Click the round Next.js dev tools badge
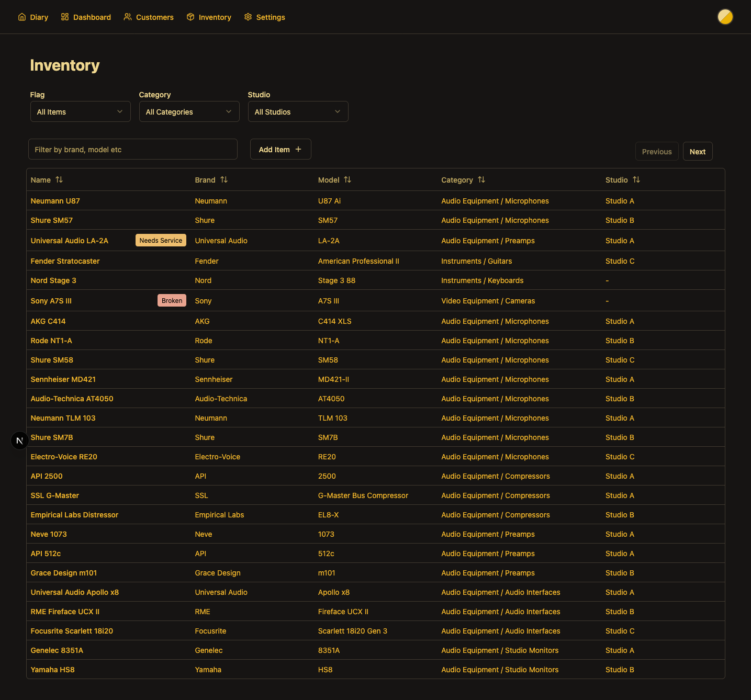Viewport: 751px width, 700px height. pyautogui.click(x=19, y=441)
